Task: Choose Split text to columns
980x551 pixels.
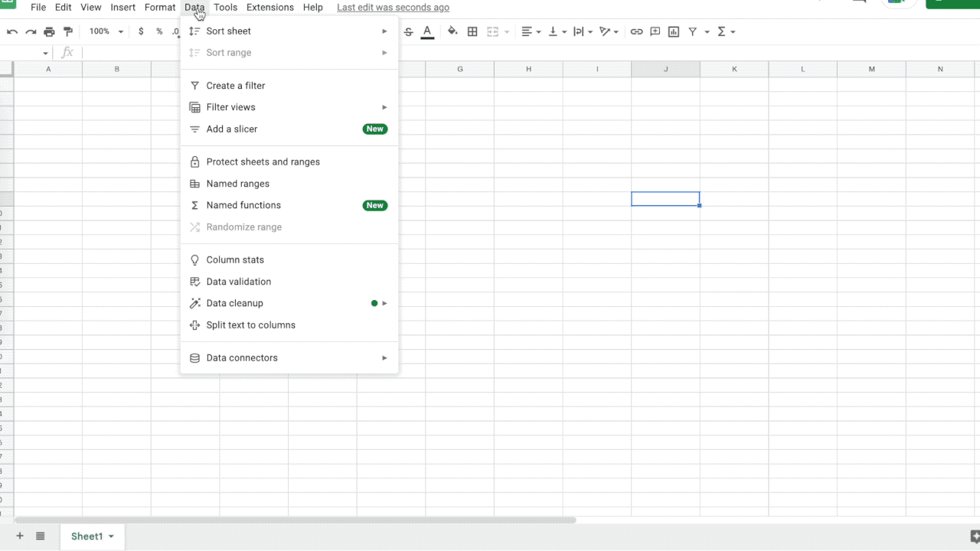Action: tap(289, 325)
